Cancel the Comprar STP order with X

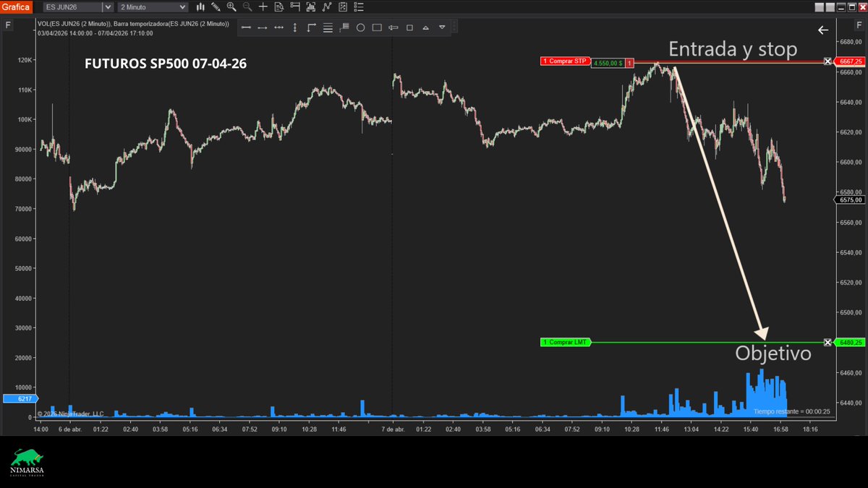(828, 61)
